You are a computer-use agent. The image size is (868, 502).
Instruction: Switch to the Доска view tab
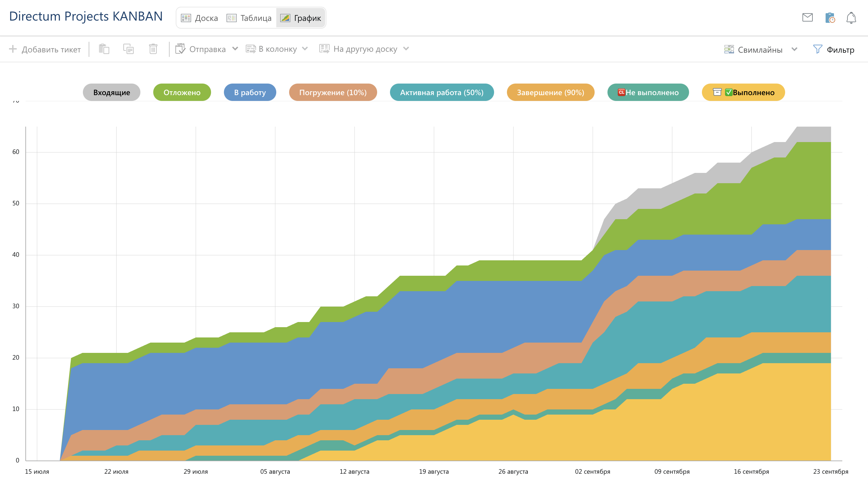pos(200,18)
